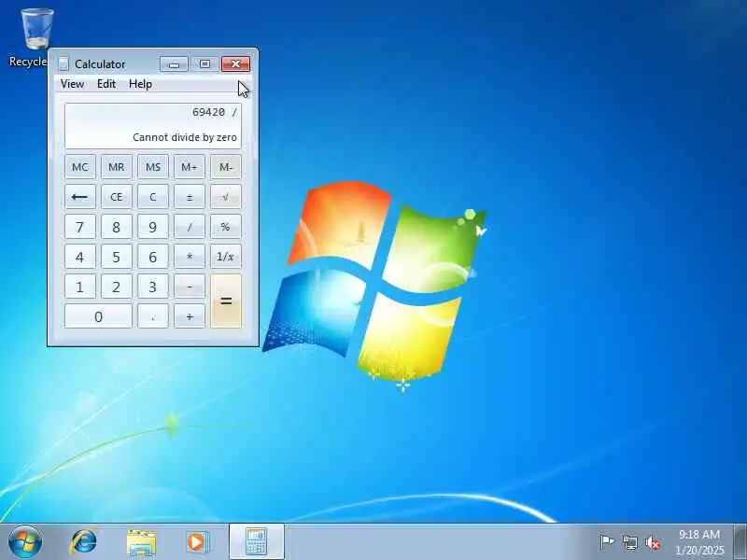Click the number 9 key

click(x=153, y=227)
